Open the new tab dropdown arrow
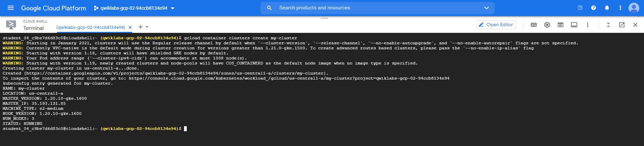The image size is (644, 146). [147, 27]
